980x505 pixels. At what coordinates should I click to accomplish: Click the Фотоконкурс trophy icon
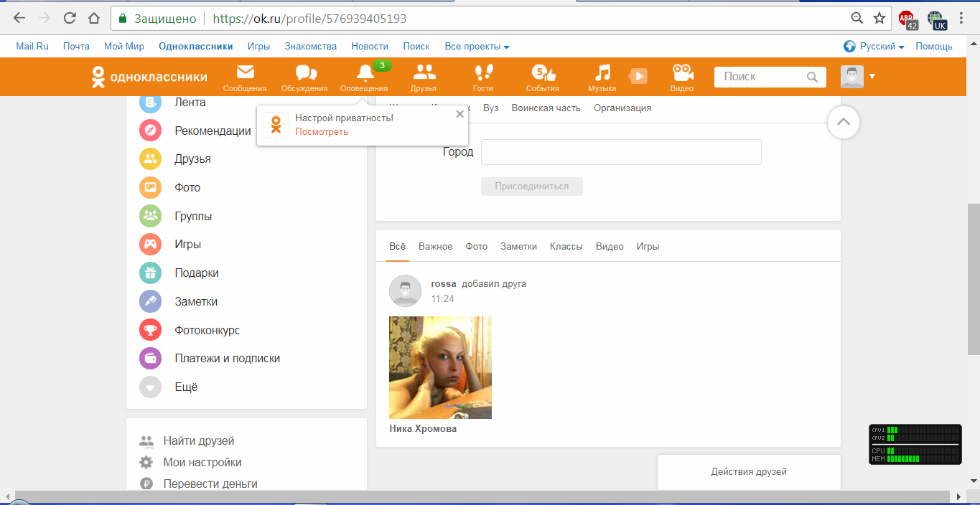pos(150,330)
